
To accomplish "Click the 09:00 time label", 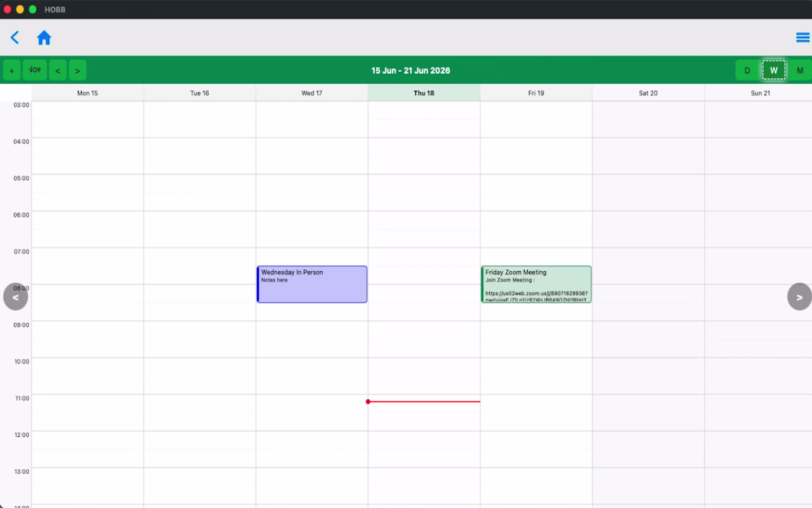I will coord(22,324).
